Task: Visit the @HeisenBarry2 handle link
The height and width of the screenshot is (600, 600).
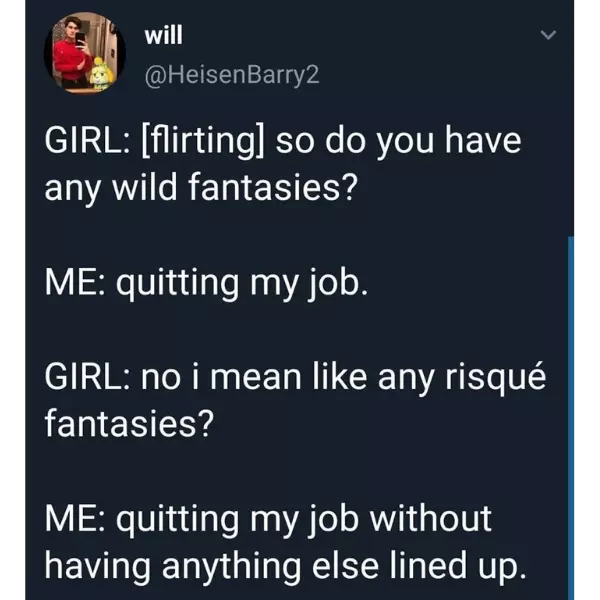Action: coord(230,74)
